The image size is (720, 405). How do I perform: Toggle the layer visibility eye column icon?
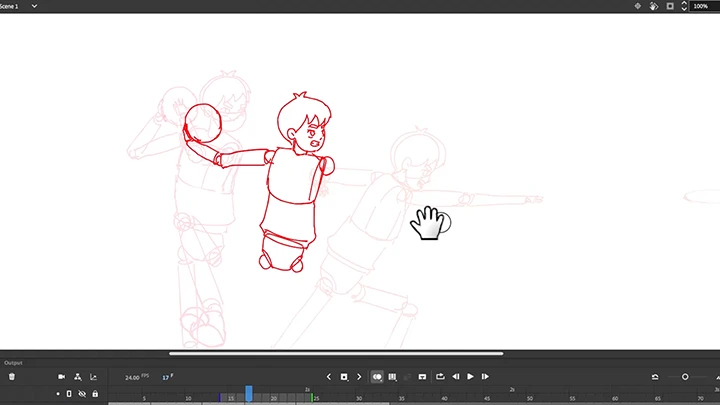[82, 394]
